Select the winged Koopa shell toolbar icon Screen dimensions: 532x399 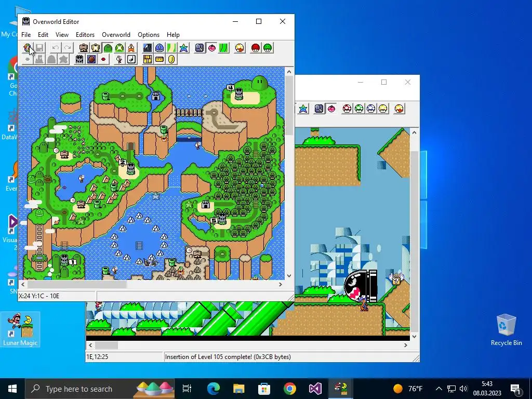pos(96,48)
